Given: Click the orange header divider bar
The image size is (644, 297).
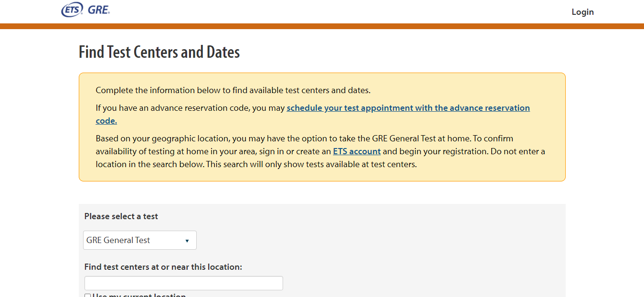Looking at the screenshot, I should pyautogui.click(x=322, y=26).
